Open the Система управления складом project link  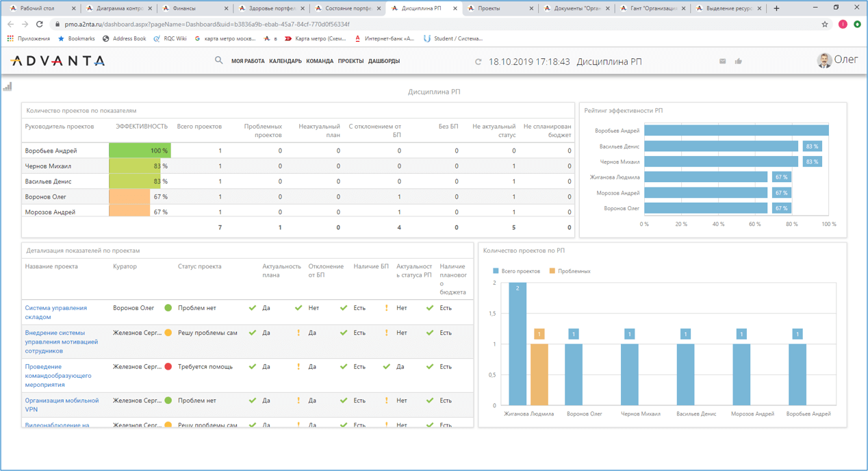pyautogui.click(x=56, y=312)
